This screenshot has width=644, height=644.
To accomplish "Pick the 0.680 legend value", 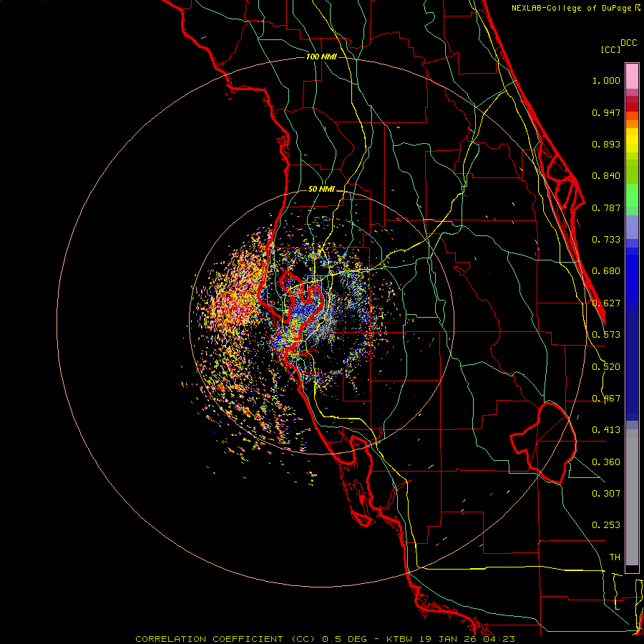I will [606, 271].
